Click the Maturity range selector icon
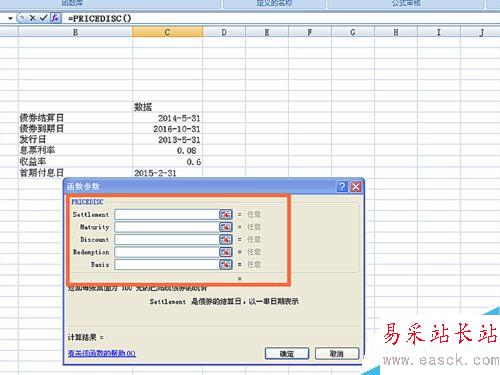Image resolution: width=500 pixels, height=375 pixels. 226,227
